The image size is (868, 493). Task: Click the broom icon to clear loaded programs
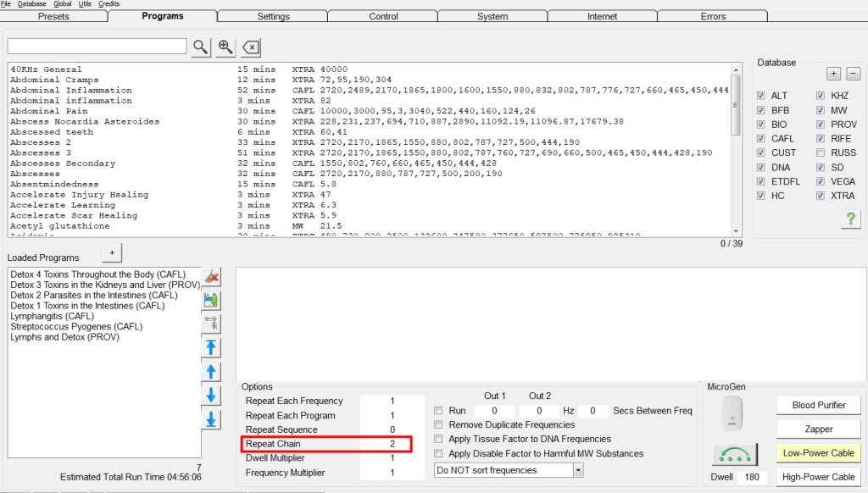[212, 276]
